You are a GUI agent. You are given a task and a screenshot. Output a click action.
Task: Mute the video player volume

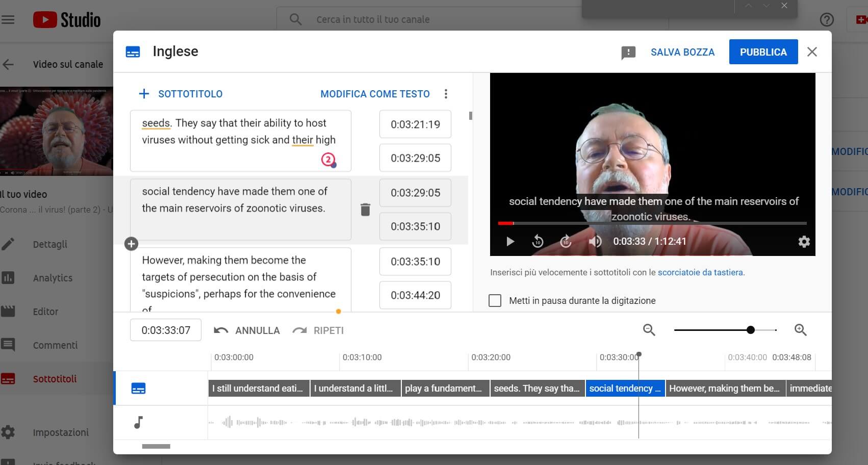coord(595,242)
